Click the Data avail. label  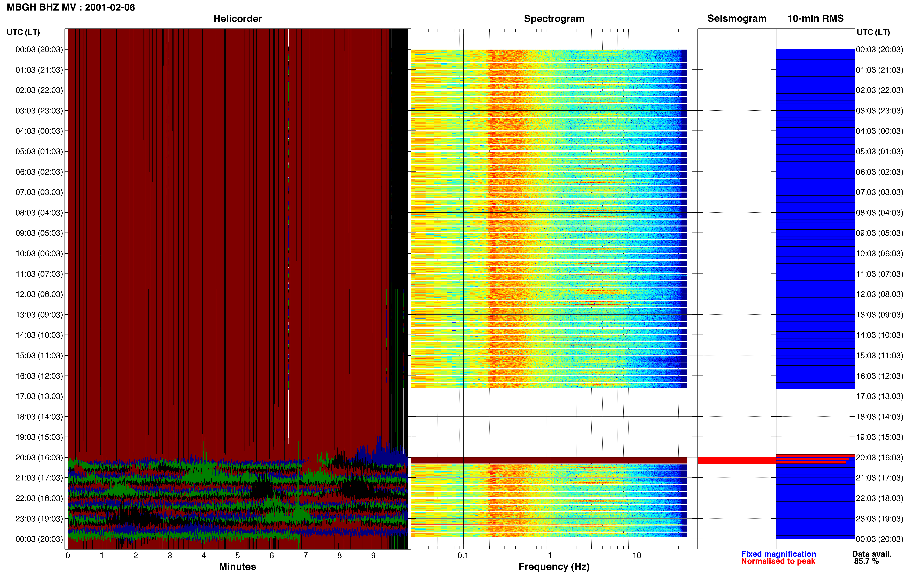click(x=871, y=554)
